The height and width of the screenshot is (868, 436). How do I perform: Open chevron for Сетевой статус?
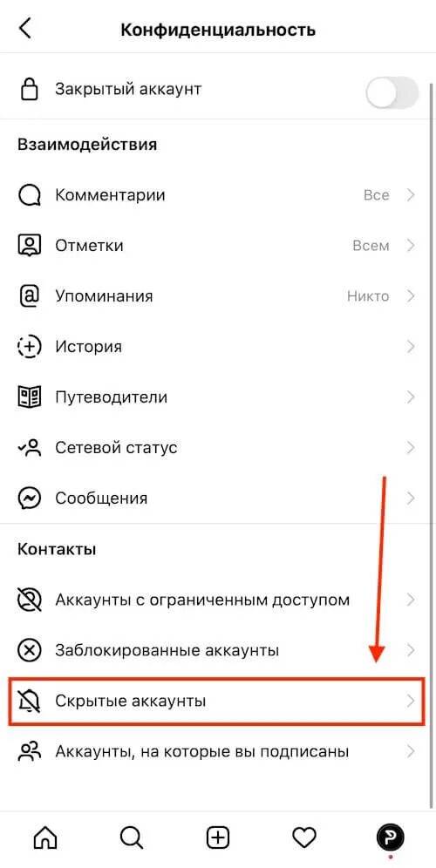[x=411, y=447]
